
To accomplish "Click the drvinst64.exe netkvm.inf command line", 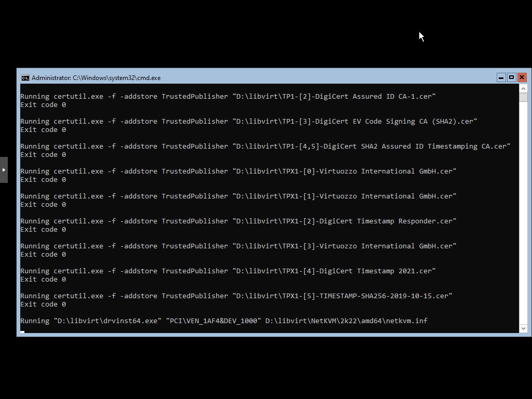I will pyautogui.click(x=223, y=321).
